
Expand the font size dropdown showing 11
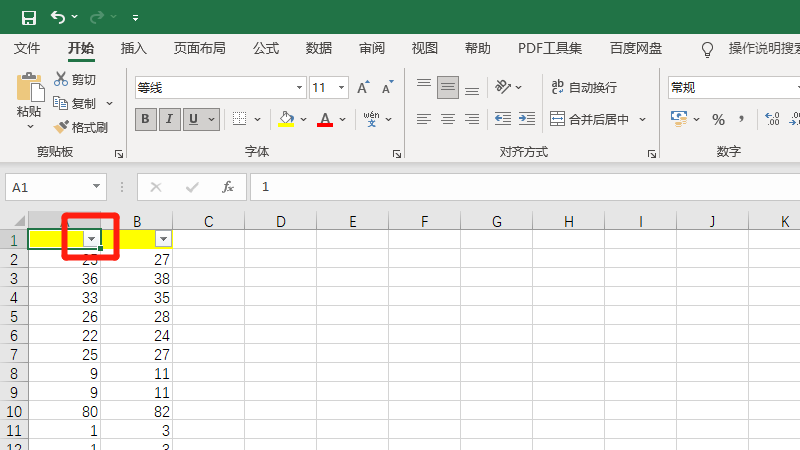click(x=341, y=88)
